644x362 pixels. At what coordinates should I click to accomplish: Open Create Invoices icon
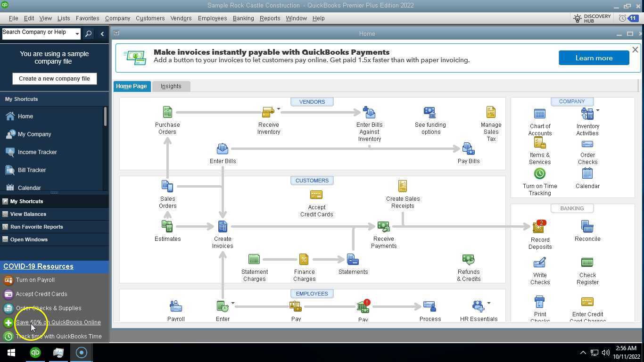223,226
